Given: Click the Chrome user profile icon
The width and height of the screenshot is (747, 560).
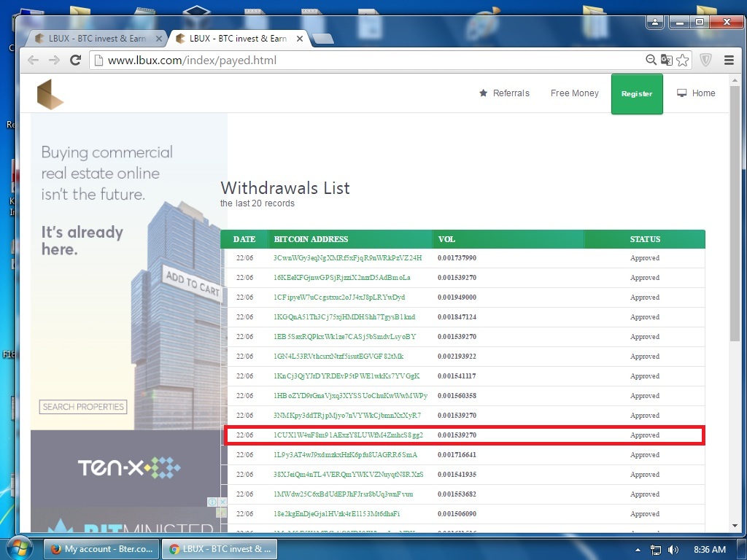Looking at the screenshot, I should click(655, 21).
